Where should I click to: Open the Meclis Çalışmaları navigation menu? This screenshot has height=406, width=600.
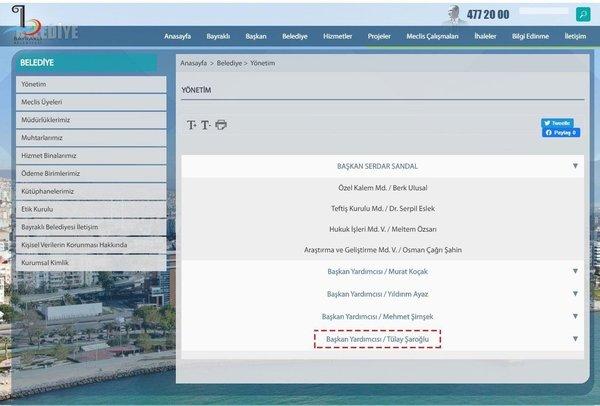coord(432,36)
